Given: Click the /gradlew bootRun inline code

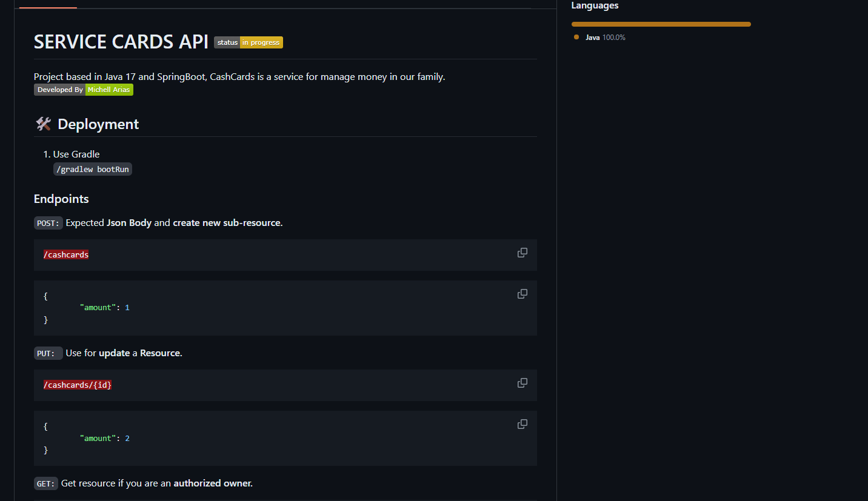Looking at the screenshot, I should click(x=93, y=169).
